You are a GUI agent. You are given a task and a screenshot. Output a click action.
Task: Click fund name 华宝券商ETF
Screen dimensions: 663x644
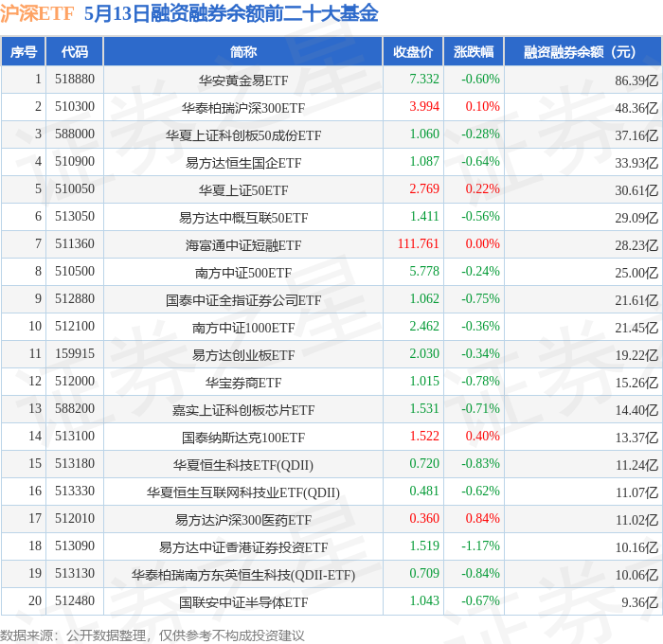(x=243, y=383)
